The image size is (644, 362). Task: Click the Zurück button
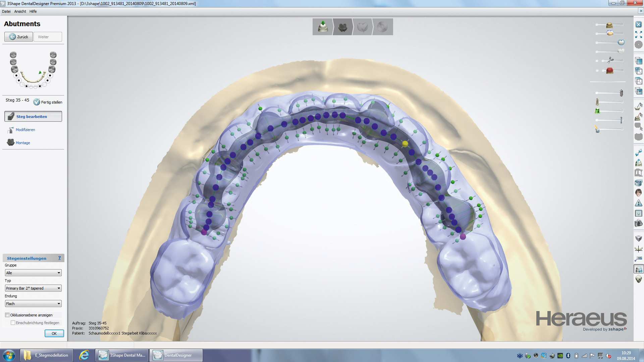19,37
